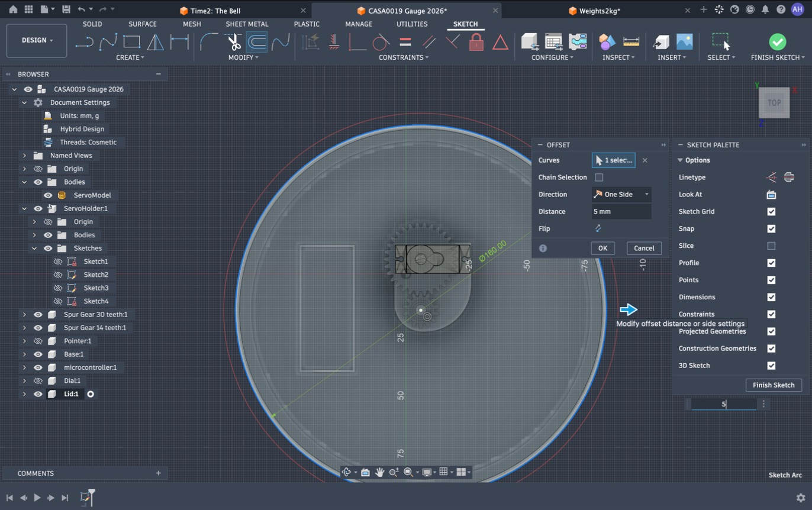812x510 pixels.
Task: Click the green Finish Sketch checkmark
Action: 777,42
